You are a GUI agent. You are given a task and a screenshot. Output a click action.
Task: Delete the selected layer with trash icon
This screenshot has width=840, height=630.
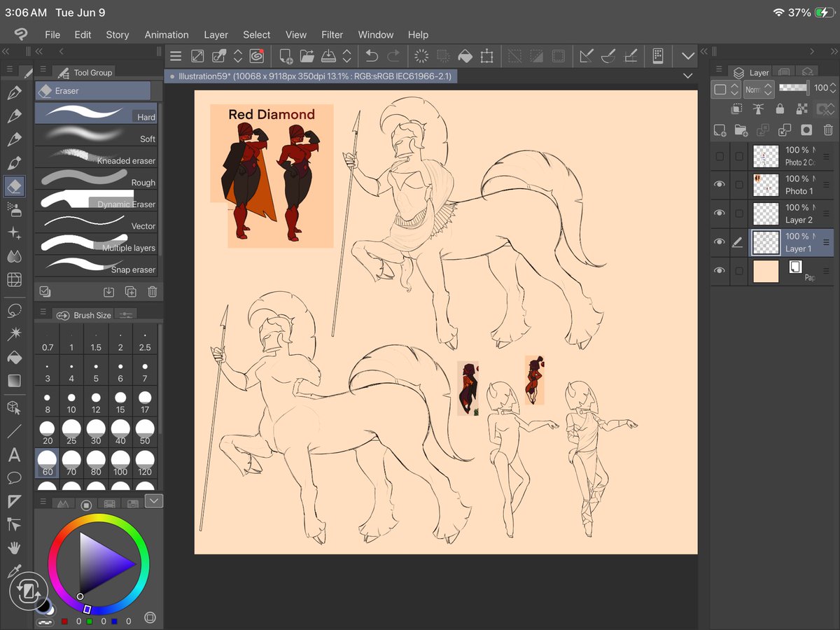(x=828, y=130)
